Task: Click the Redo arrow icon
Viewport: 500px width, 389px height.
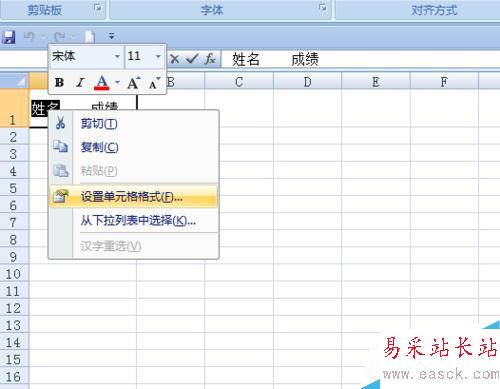Action: click(60, 36)
